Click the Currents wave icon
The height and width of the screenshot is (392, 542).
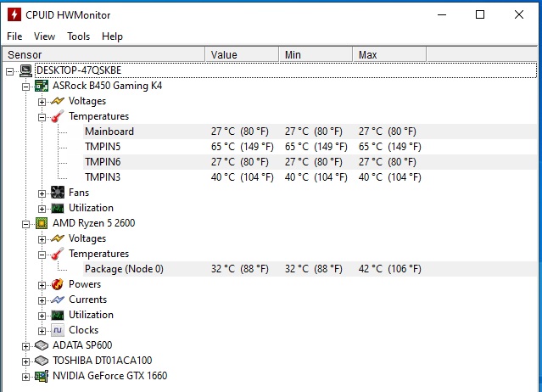[x=58, y=300]
